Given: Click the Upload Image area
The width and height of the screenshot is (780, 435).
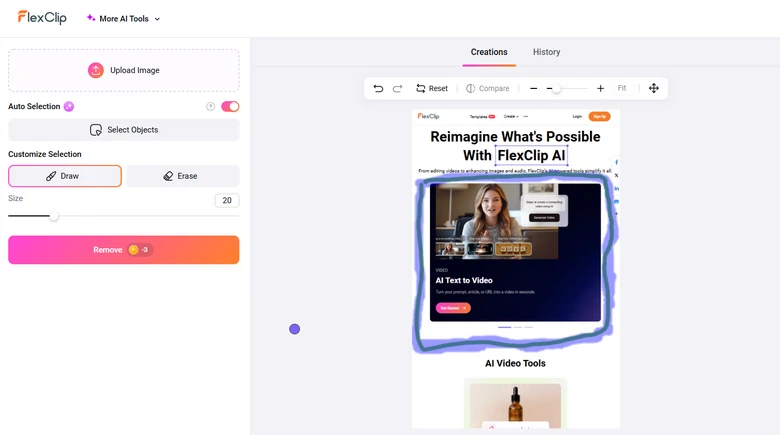Looking at the screenshot, I should (x=124, y=70).
